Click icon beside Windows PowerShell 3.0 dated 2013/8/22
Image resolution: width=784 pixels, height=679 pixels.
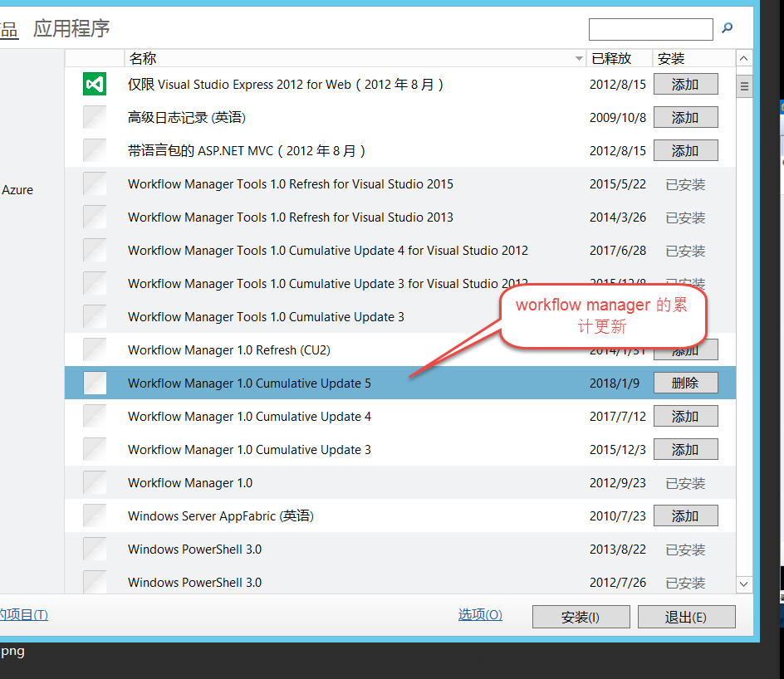[x=95, y=550]
